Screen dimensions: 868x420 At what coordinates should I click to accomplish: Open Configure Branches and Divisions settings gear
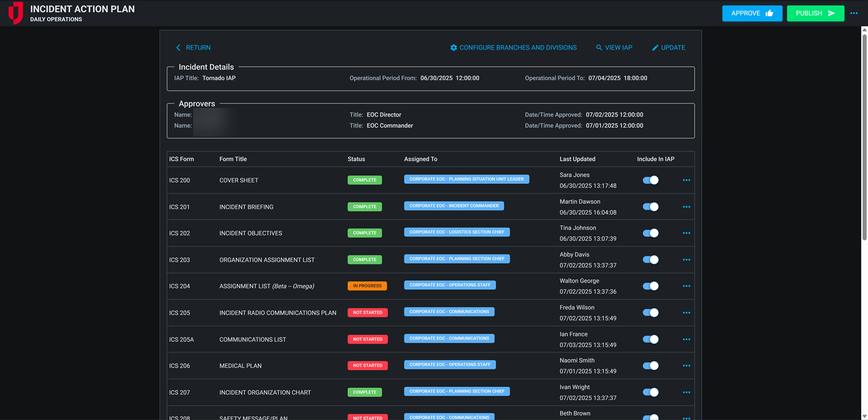pyautogui.click(x=454, y=47)
